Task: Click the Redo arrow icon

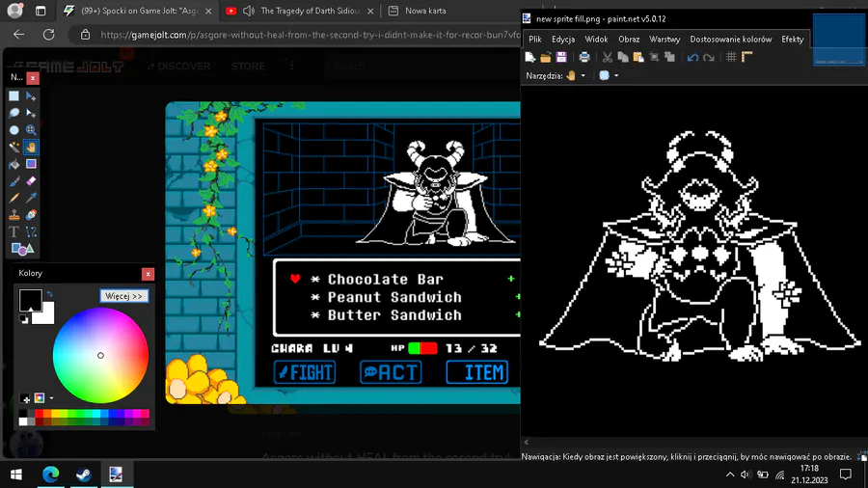Action: click(x=709, y=57)
